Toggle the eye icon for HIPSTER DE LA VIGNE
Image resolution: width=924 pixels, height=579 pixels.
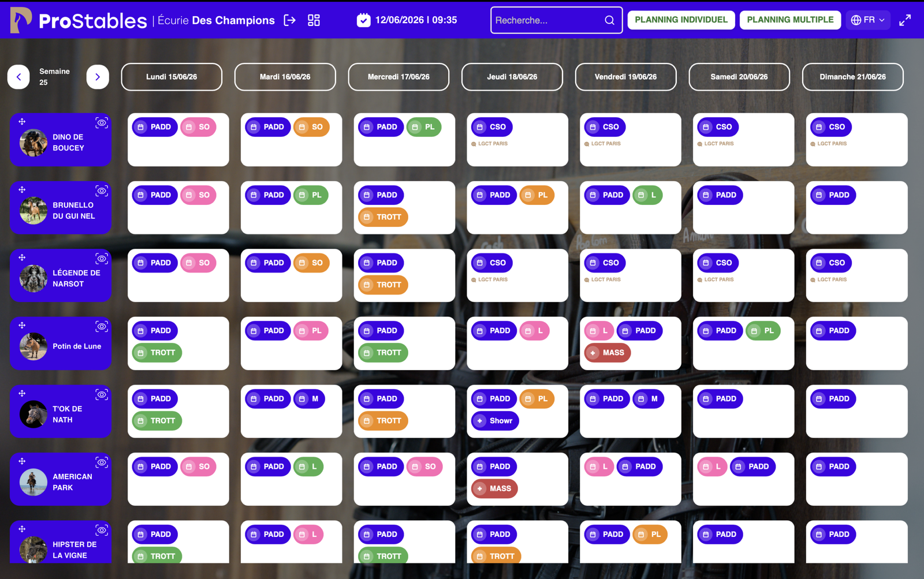pos(102,531)
